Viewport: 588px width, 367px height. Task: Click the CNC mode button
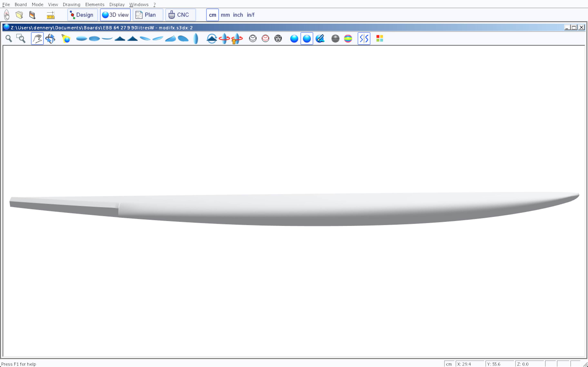click(x=180, y=15)
